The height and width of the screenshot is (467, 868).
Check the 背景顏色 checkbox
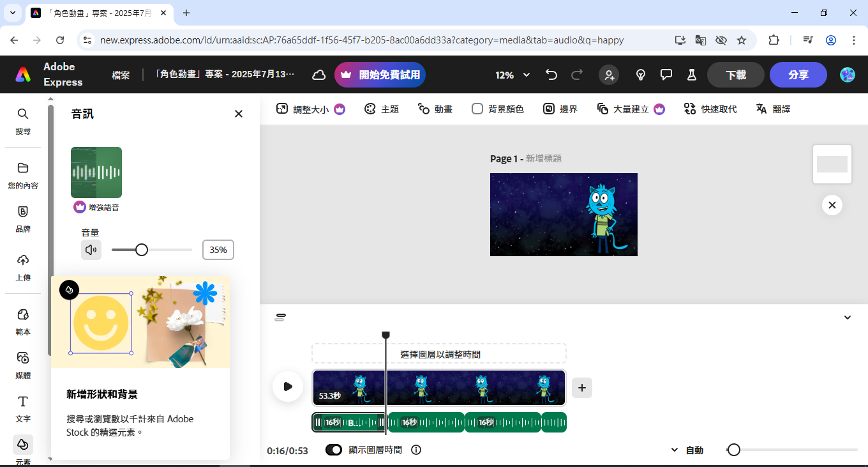(x=477, y=109)
